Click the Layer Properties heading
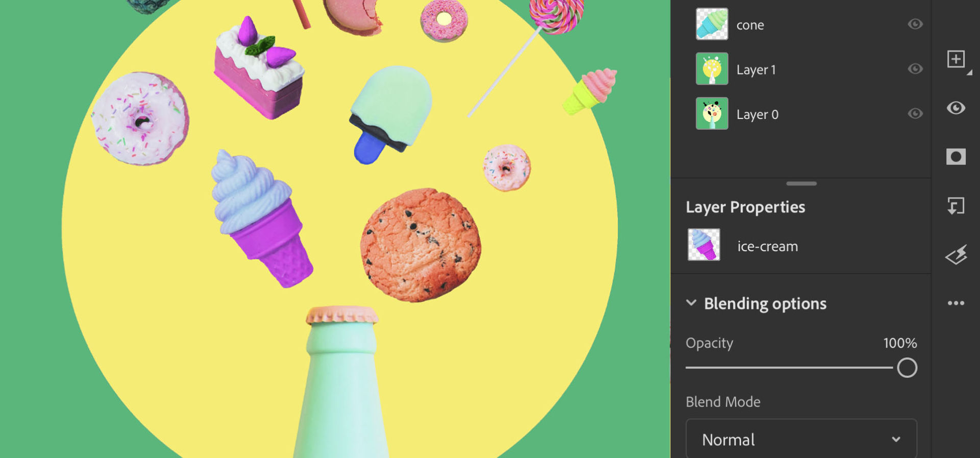This screenshot has width=980, height=458. pyautogui.click(x=745, y=207)
